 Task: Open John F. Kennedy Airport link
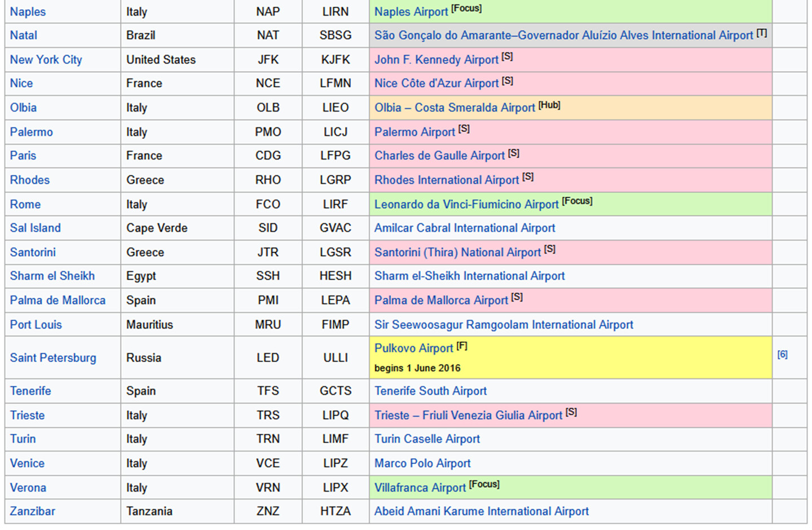pyautogui.click(x=436, y=60)
